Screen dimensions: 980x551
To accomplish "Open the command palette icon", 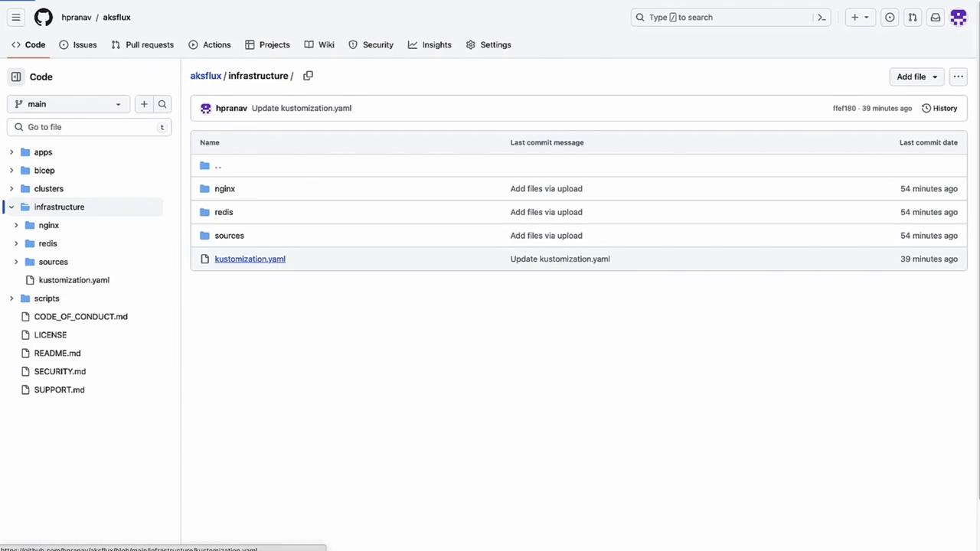I will (x=822, y=17).
